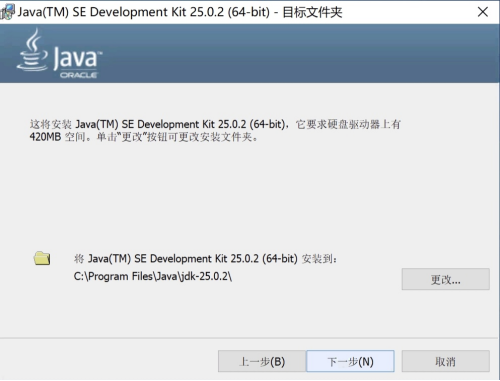Go to next step with 下一步(N)
500x381 pixels.
[x=350, y=361]
